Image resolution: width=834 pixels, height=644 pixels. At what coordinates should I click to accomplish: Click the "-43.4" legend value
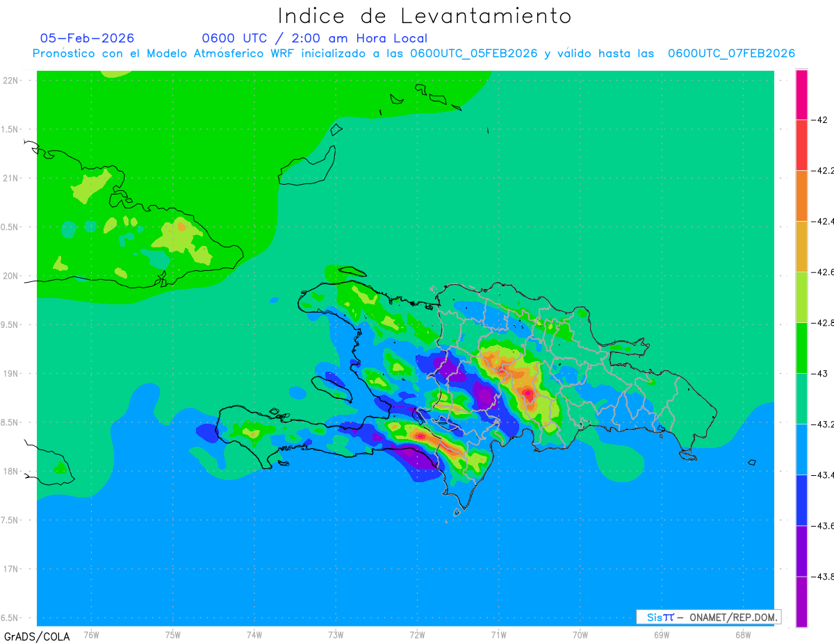824,474
